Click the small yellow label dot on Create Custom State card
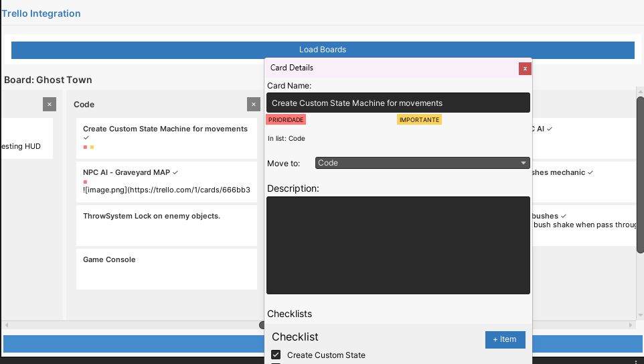This screenshot has width=644, height=364. [92, 147]
